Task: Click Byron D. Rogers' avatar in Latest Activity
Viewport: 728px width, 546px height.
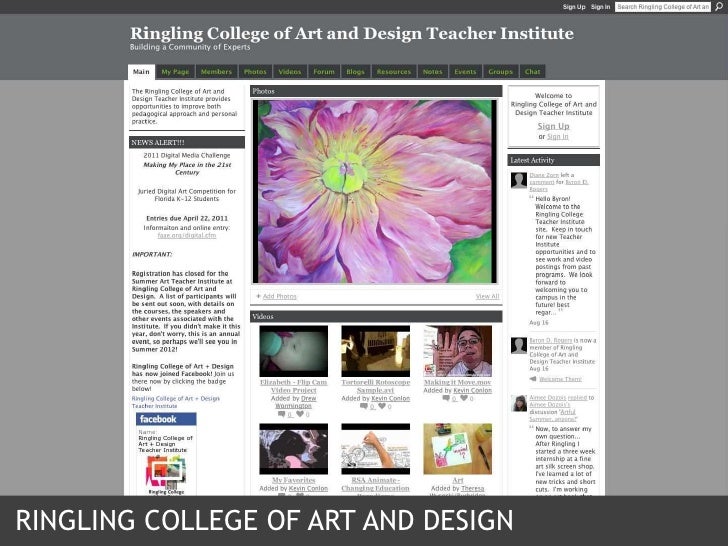Action: pyautogui.click(x=519, y=345)
